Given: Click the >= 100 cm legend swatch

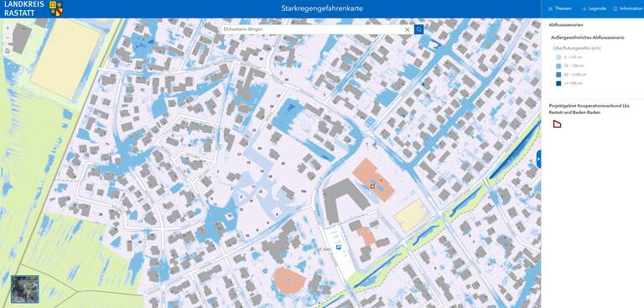Looking at the screenshot, I should (x=558, y=83).
